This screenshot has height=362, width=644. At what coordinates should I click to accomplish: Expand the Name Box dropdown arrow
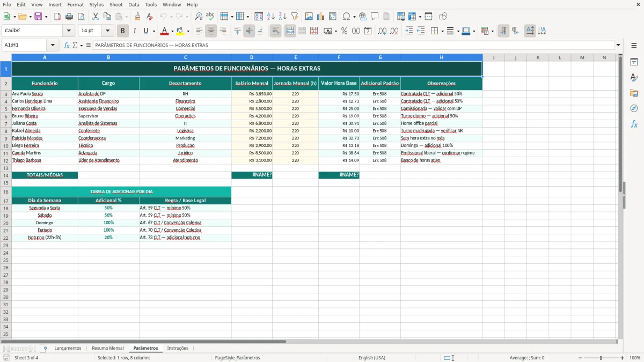(53, 46)
